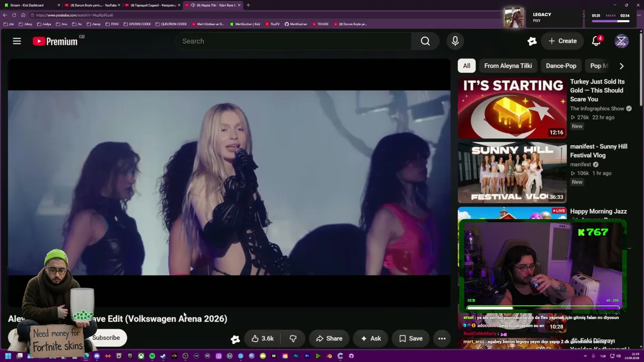Open browser home page
Viewport: 644px width, 362px height.
(x=23, y=15)
